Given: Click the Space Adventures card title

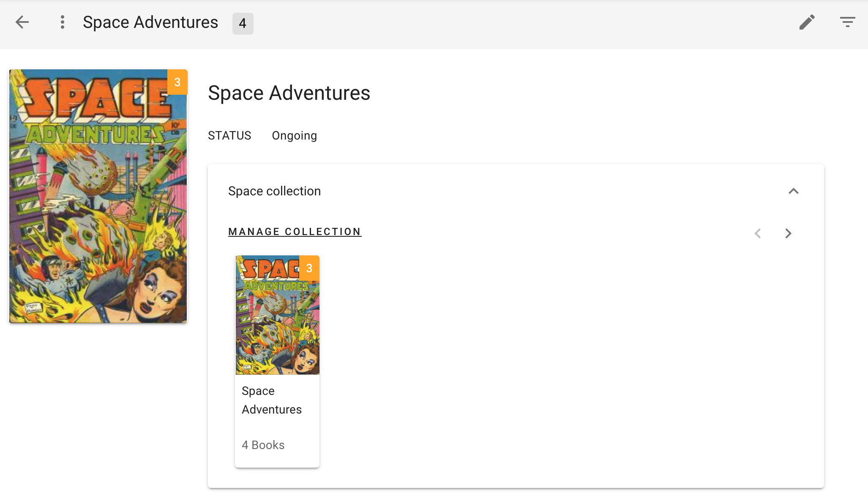Looking at the screenshot, I should point(272,400).
